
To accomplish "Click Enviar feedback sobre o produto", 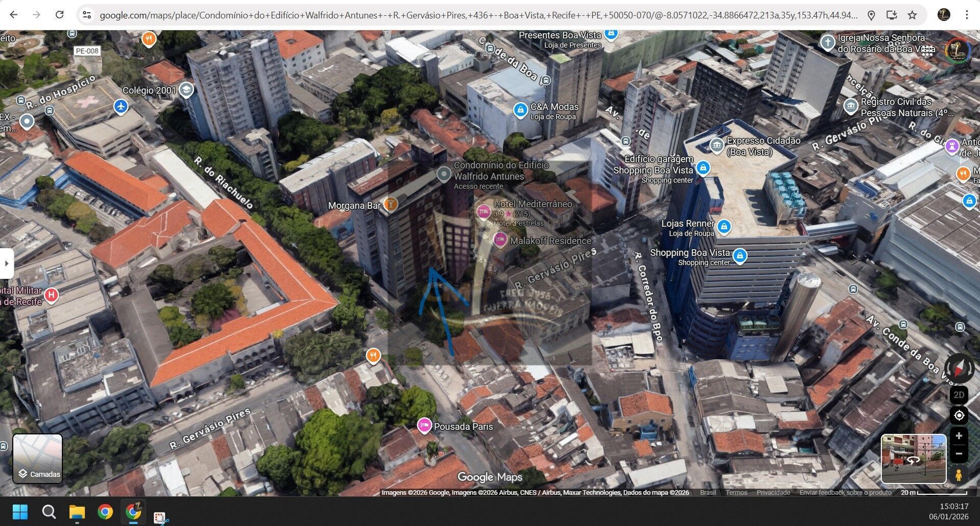I will 845,493.
